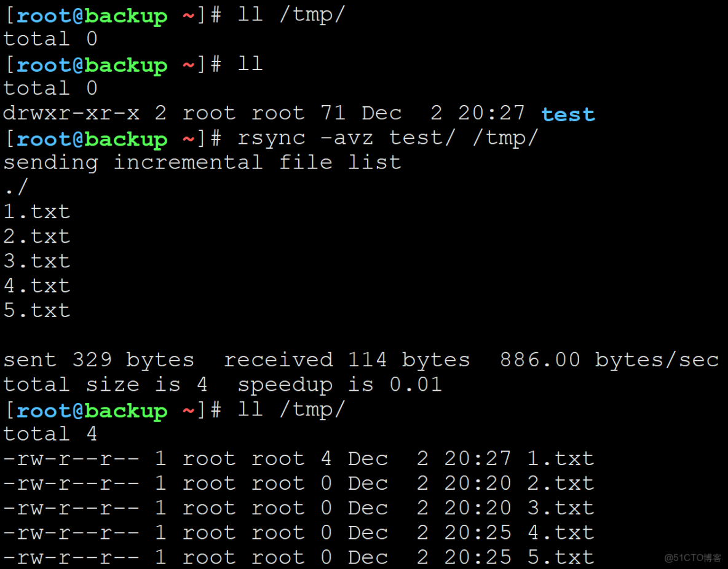Select the file name 5.txt in rsync output

coord(36,310)
